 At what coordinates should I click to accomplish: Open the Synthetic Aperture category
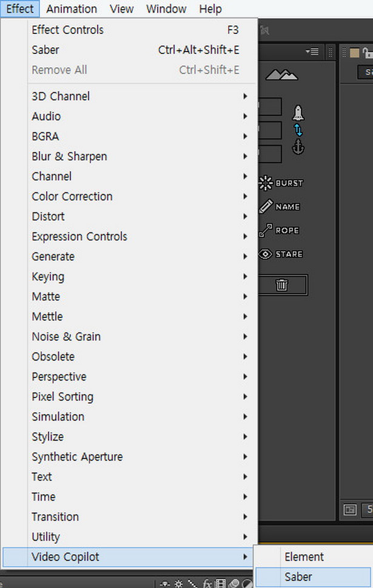(130, 456)
